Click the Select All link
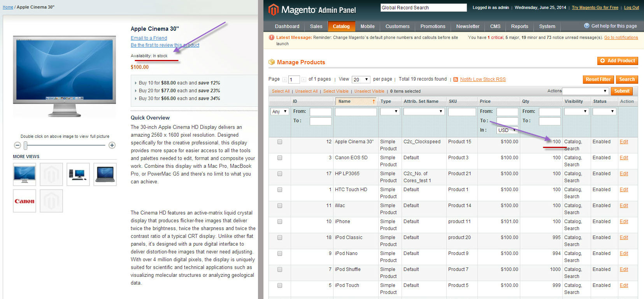This screenshot has width=644, height=299. point(281,91)
